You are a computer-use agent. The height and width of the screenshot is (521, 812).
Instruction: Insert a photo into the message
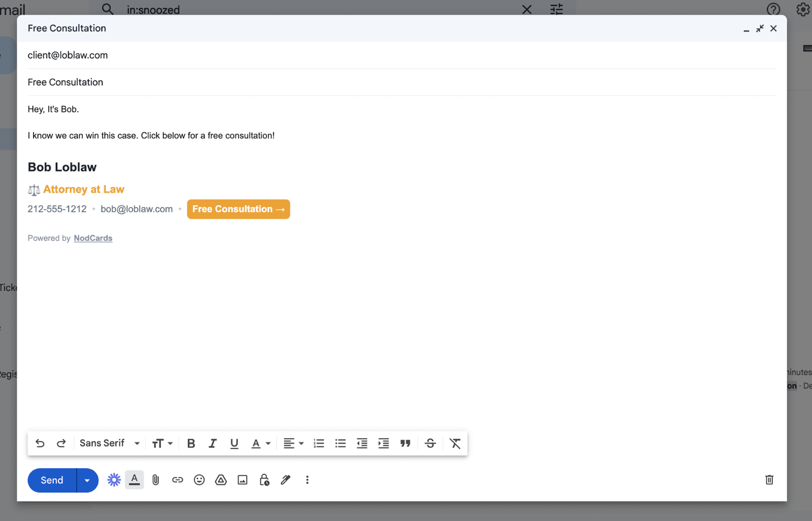[243, 480]
